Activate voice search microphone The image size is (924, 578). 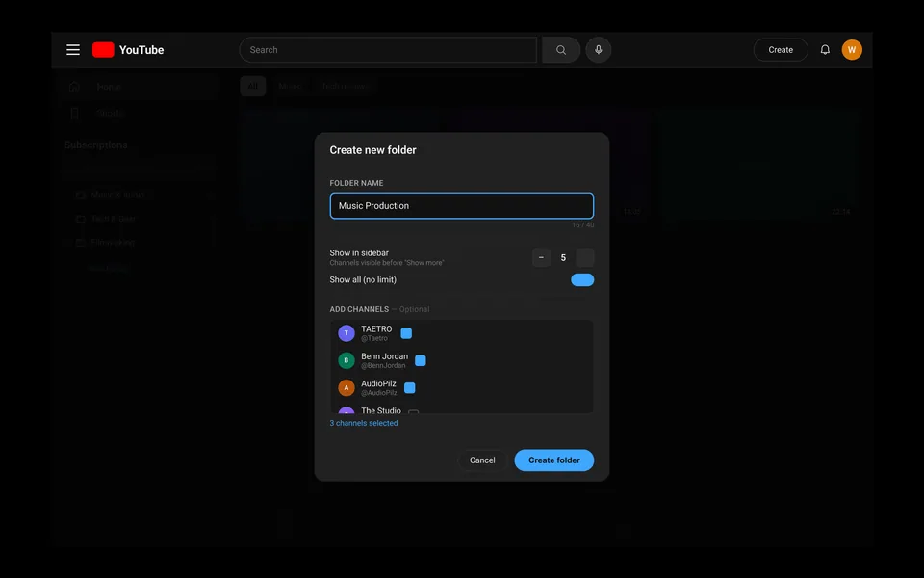pos(598,50)
